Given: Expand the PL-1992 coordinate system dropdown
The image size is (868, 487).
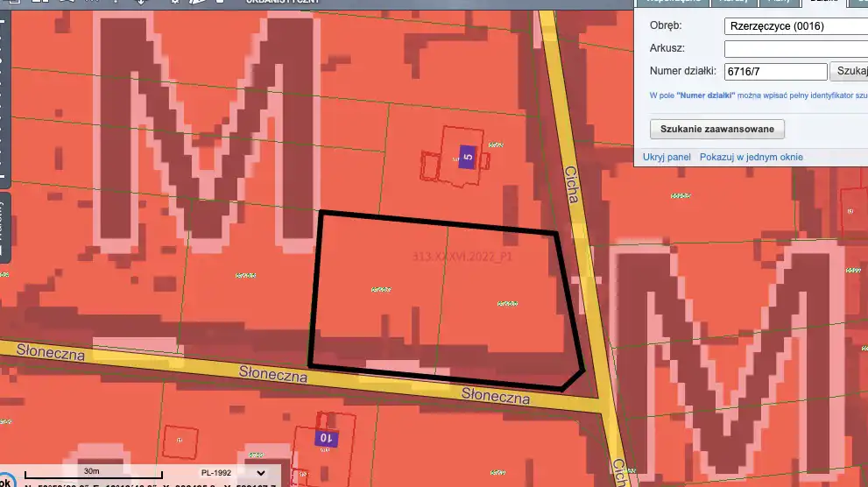Looking at the screenshot, I should tap(261, 472).
